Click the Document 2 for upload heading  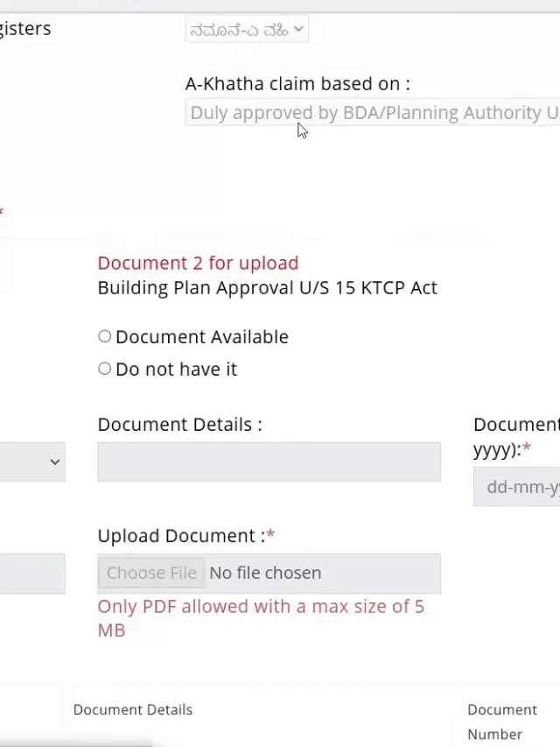[x=198, y=263]
